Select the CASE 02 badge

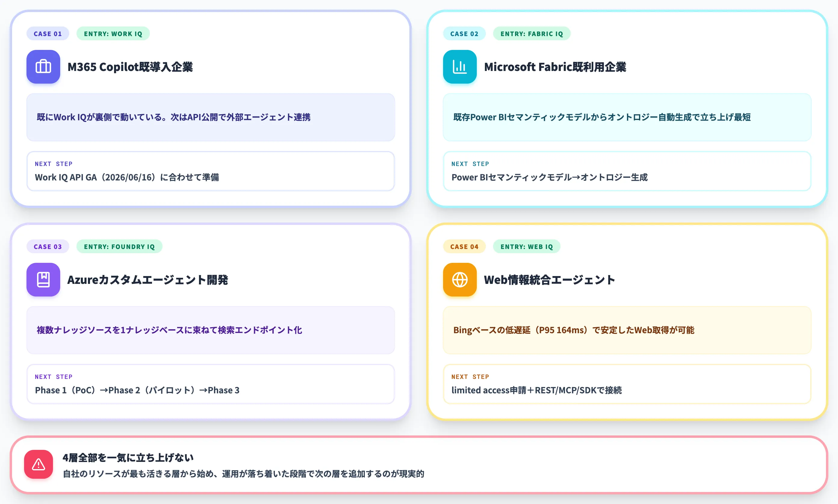[x=464, y=34]
